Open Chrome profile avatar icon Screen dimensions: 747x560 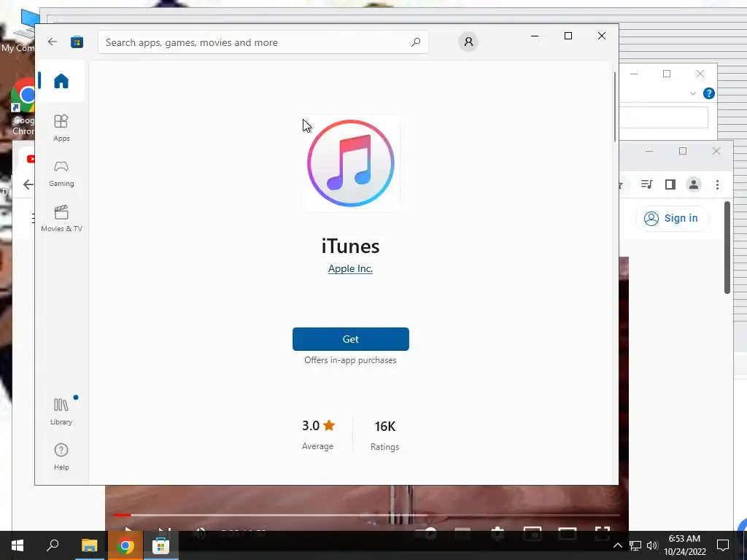click(x=694, y=184)
